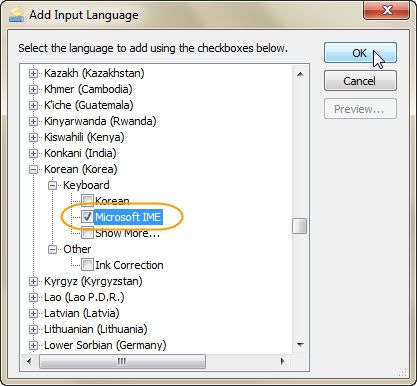Click the Add Input Language title bar icon
The width and height of the screenshot is (417, 386).
tap(16, 15)
